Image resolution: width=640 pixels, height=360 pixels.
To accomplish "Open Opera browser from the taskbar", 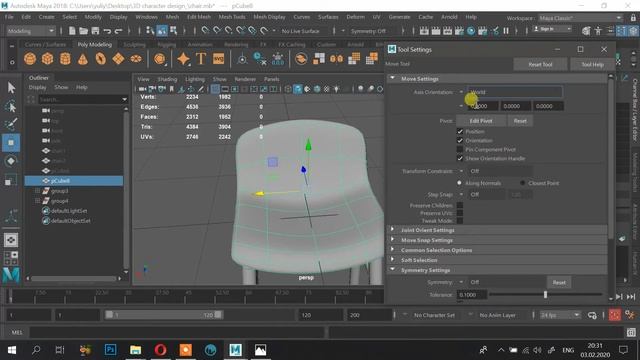I will point(160,350).
